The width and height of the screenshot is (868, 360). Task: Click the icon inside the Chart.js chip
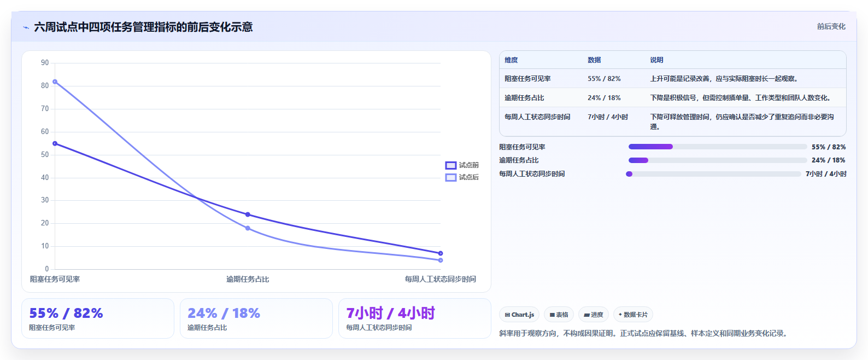[507, 315]
